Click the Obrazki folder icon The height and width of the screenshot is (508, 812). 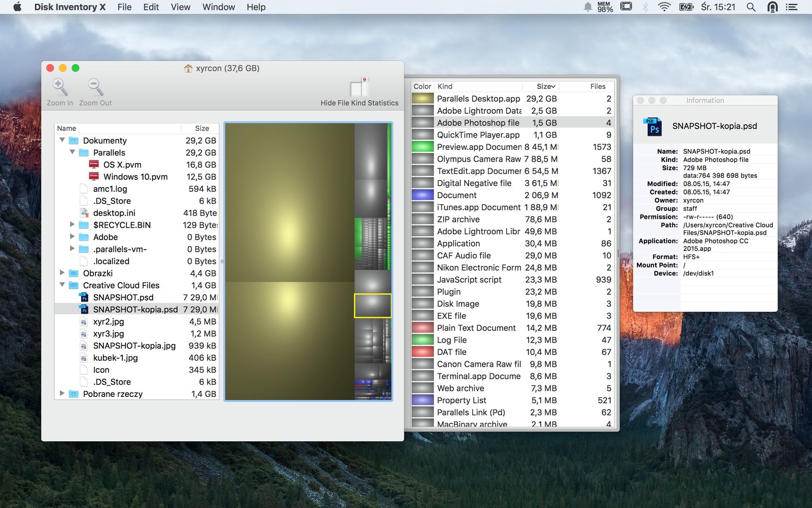[x=74, y=273]
